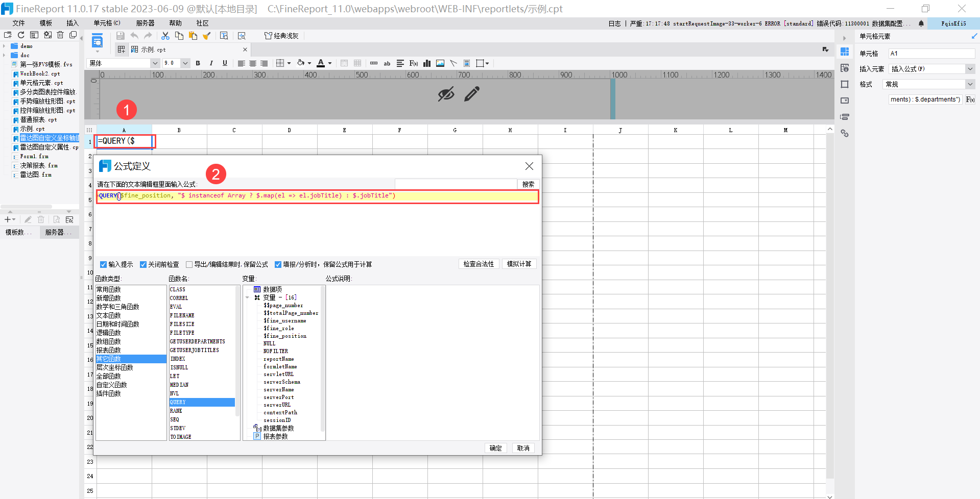Apply bold formatting with the B icon
The image size is (980, 499).
coord(198,63)
